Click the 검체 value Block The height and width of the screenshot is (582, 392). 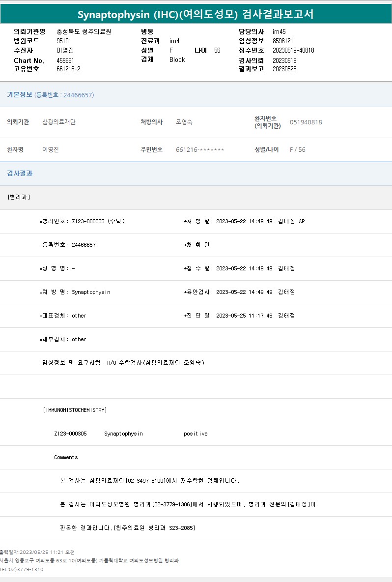coord(177,59)
